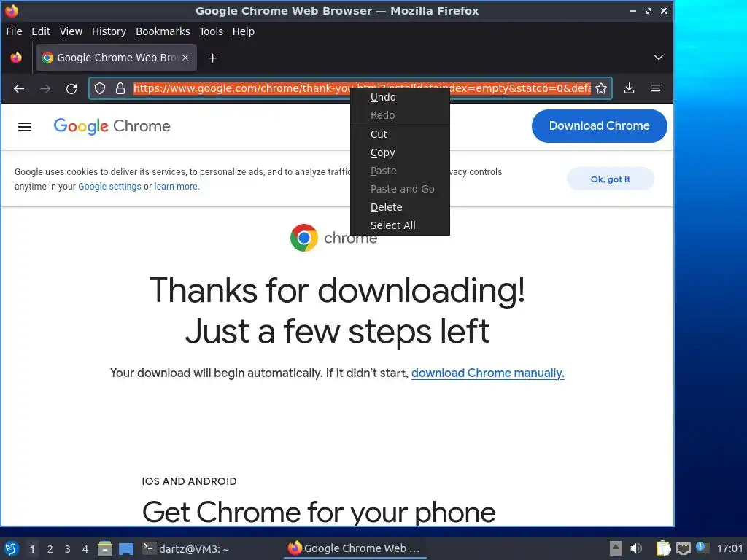The height and width of the screenshot is (560, 747).
Task: Choose Undo in the context menu
Action: pyautogui.click(x=400, y=97)
